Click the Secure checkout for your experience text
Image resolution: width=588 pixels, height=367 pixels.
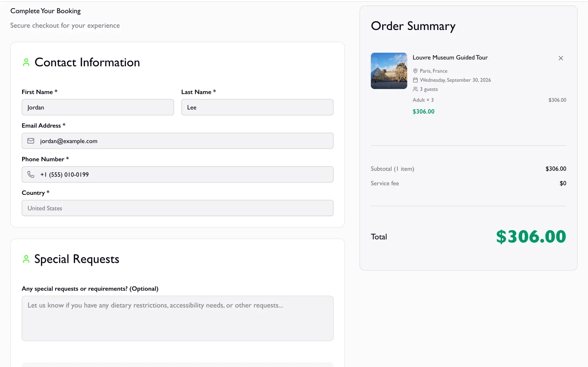click(x=65, y=25)
